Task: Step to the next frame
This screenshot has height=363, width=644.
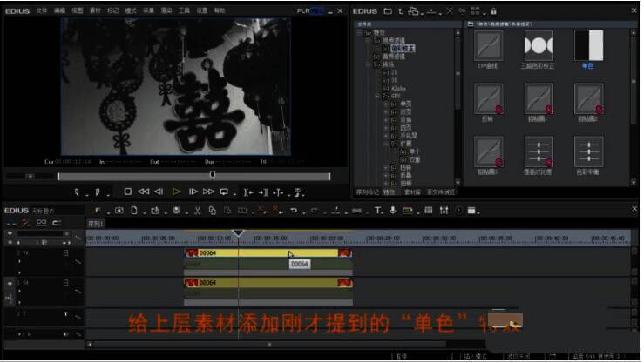Action: point(193,192)
